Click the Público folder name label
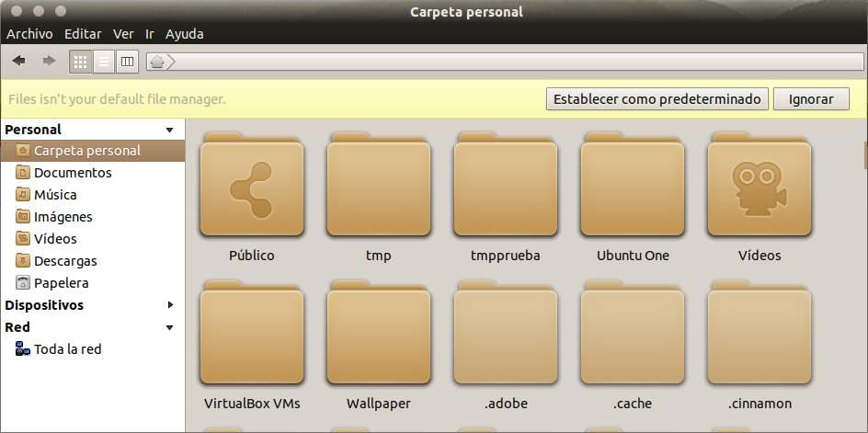 [252, 256]
